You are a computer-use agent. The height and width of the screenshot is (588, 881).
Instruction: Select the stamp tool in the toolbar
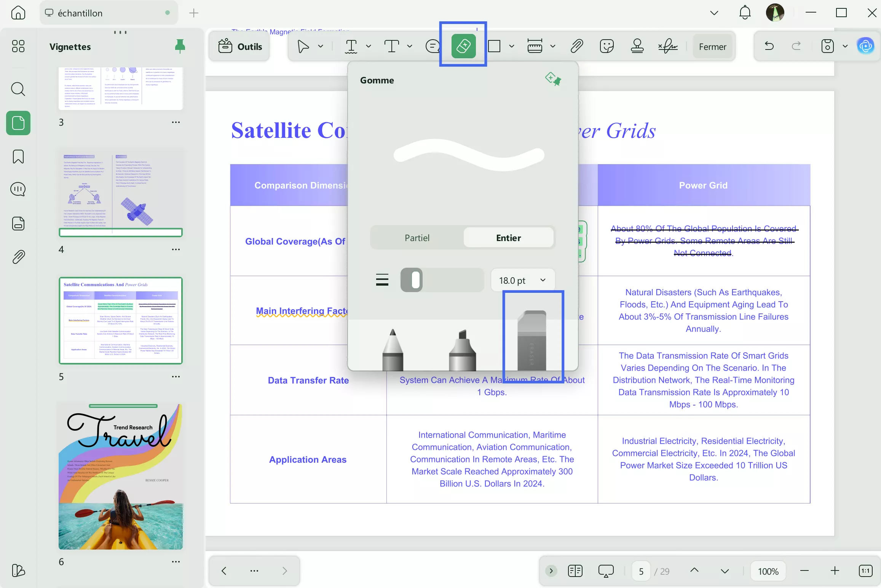(637, 46)
